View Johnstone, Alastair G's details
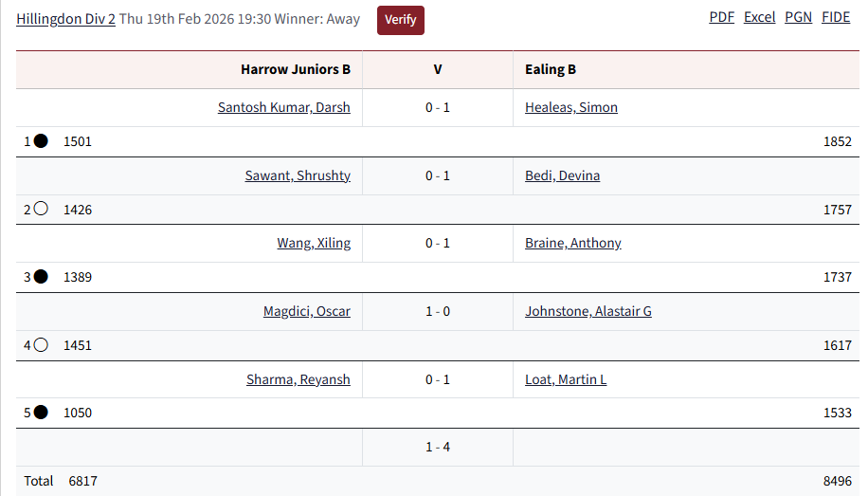The width and height of the screenshot is (868, 496). (x=588, y=311)
